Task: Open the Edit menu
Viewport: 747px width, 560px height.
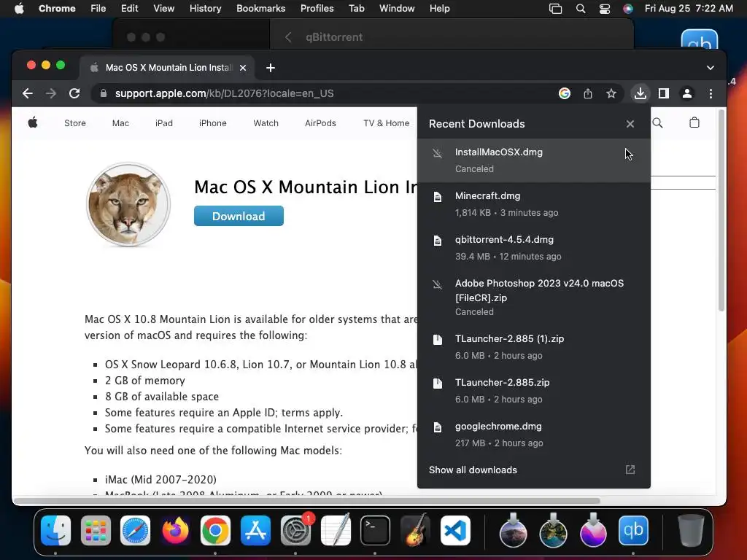Action: [129, 8]
